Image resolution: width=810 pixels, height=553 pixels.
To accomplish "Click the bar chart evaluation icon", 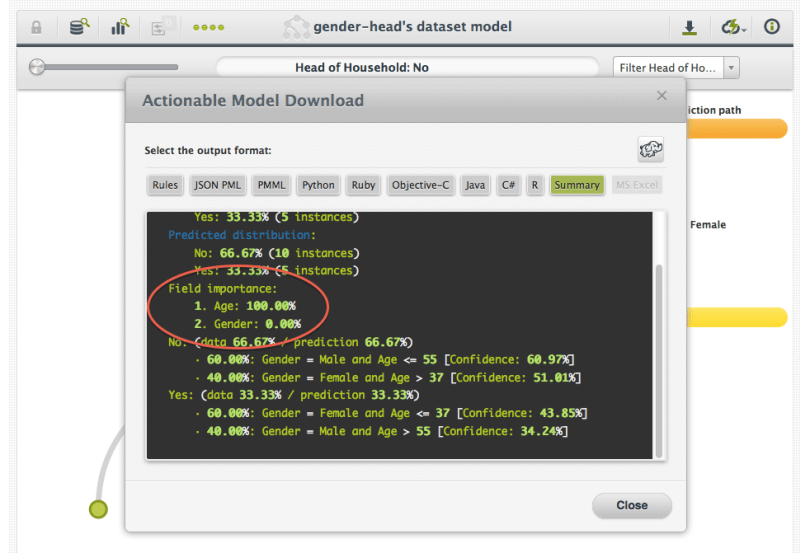I will [x=120, y=27].
